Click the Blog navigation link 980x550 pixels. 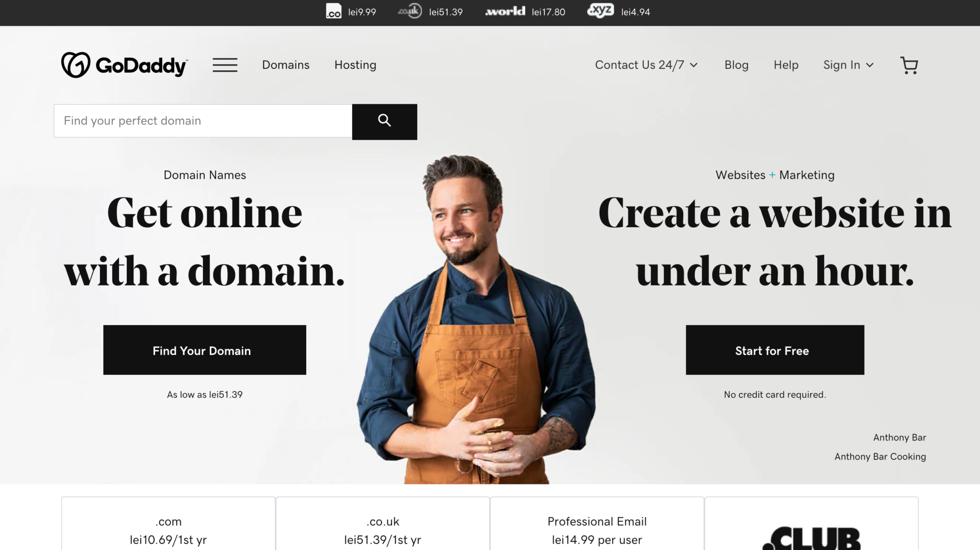tap(736, 65)
